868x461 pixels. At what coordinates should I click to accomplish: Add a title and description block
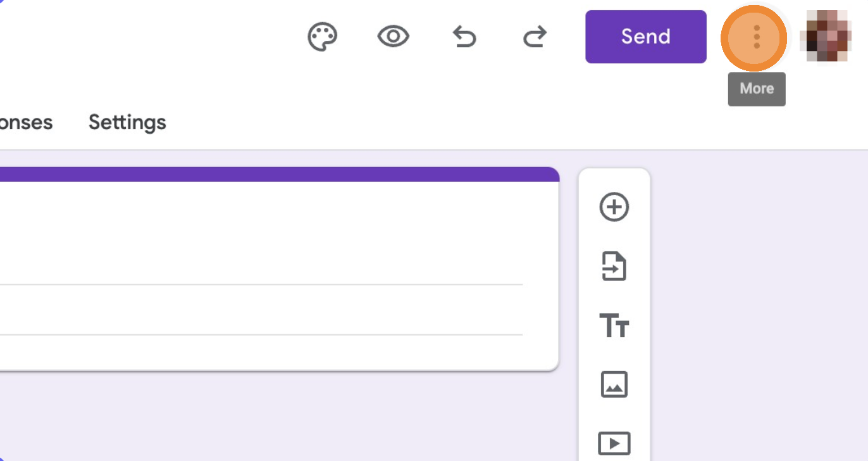pos(614,325)
